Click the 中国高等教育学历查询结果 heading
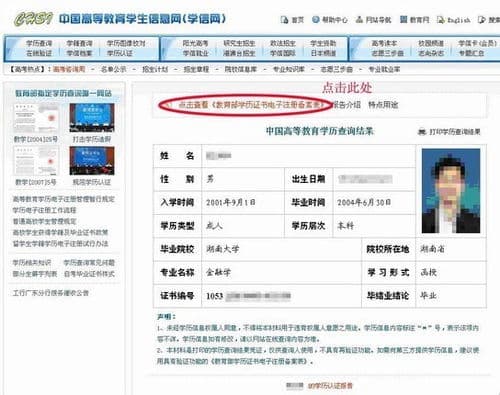The height and width of the screenshot is (395, 500). (x=319, y=131)
